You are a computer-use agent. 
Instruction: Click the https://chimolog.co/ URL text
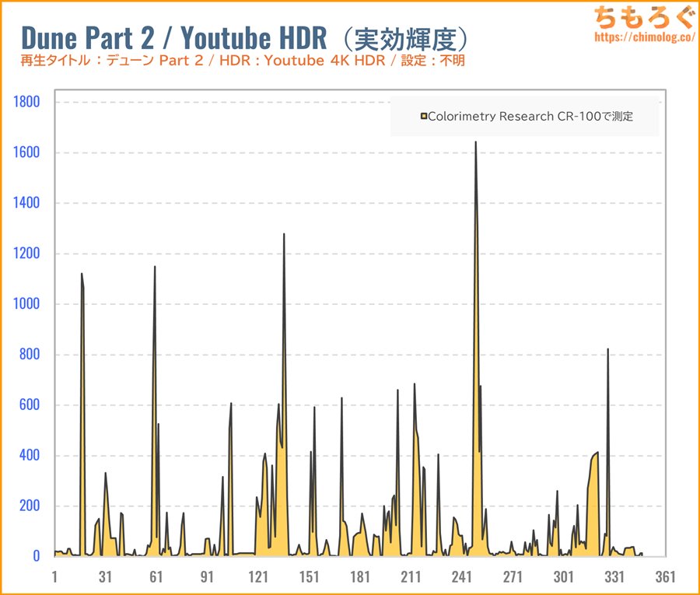(x=644, y=37)
